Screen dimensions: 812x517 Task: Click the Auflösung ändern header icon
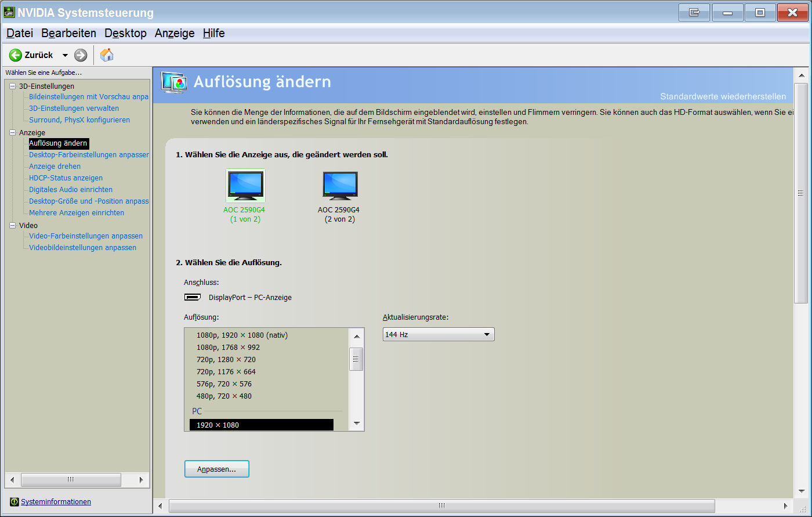coord(174,83)
